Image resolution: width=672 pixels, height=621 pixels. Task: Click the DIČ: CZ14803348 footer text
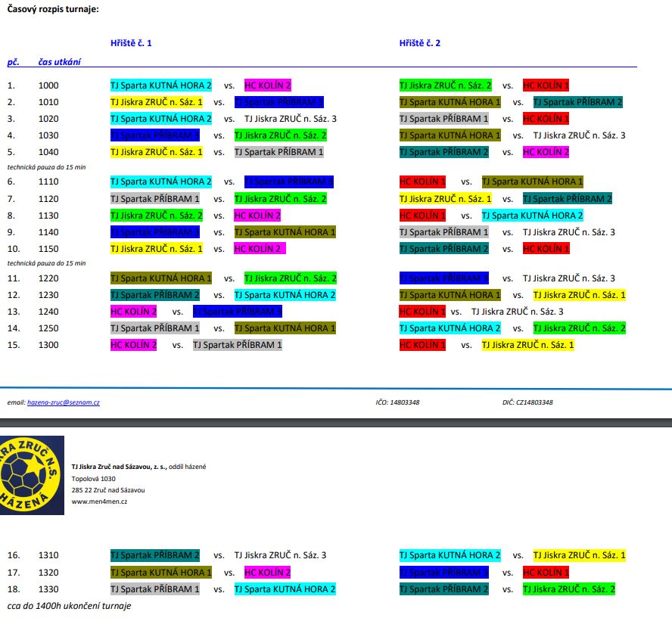click(527, 402)
